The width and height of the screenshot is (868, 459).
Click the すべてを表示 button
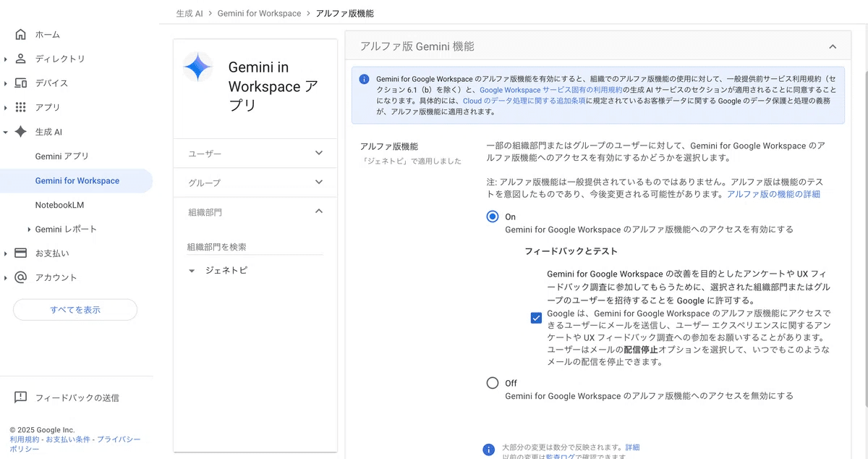pos(75,310)
